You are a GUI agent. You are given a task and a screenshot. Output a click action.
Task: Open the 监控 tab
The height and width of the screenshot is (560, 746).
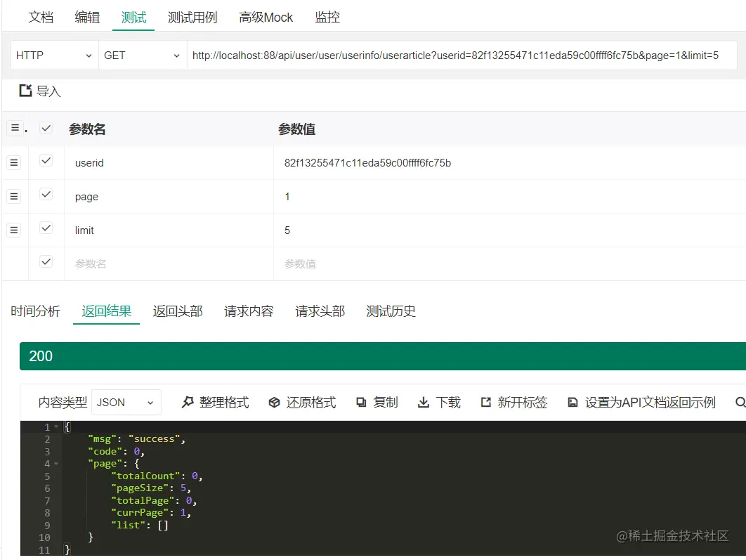coord(327,18)
